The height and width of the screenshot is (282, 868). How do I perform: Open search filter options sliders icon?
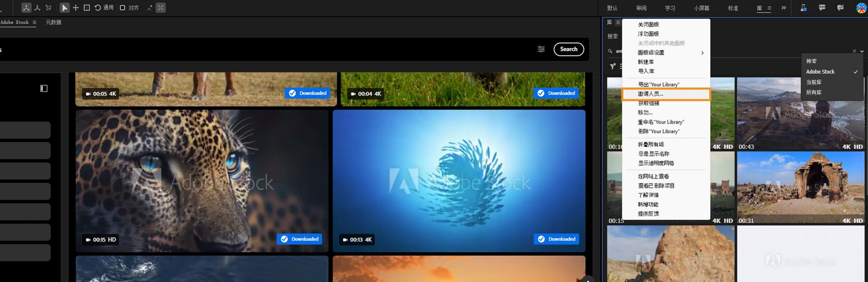541,49
